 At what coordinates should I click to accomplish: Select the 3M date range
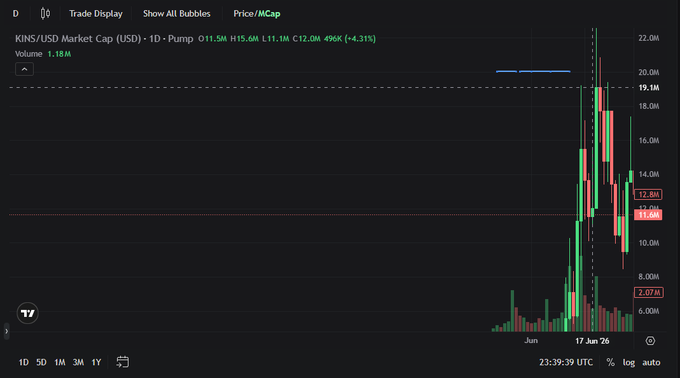click(x=78, y=362)
